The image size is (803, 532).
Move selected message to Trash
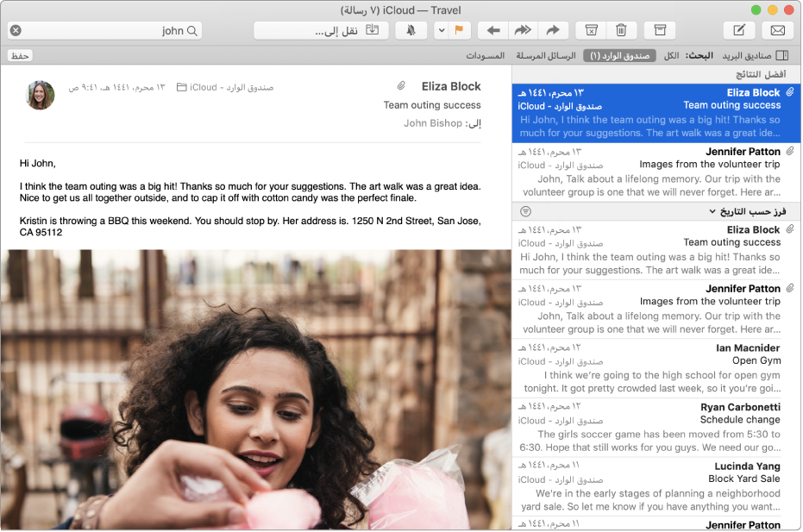click(622, 30)
